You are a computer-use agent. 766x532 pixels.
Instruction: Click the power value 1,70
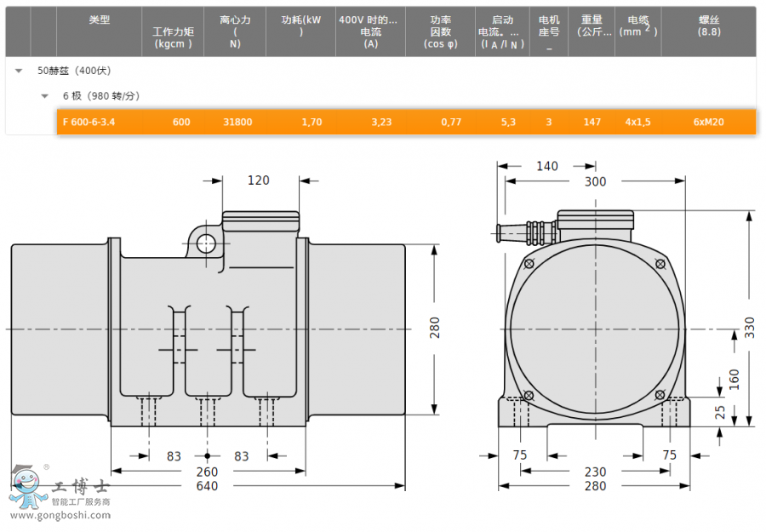312,122
